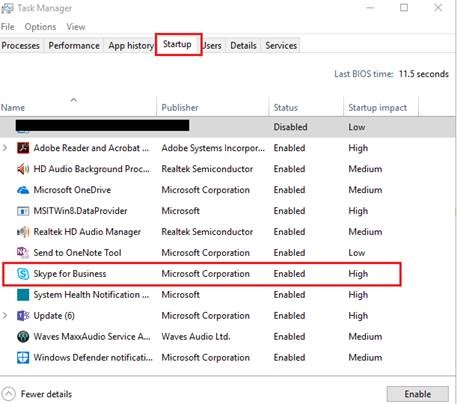Select the disabled row with redacted name

click(x=228, y=127)
